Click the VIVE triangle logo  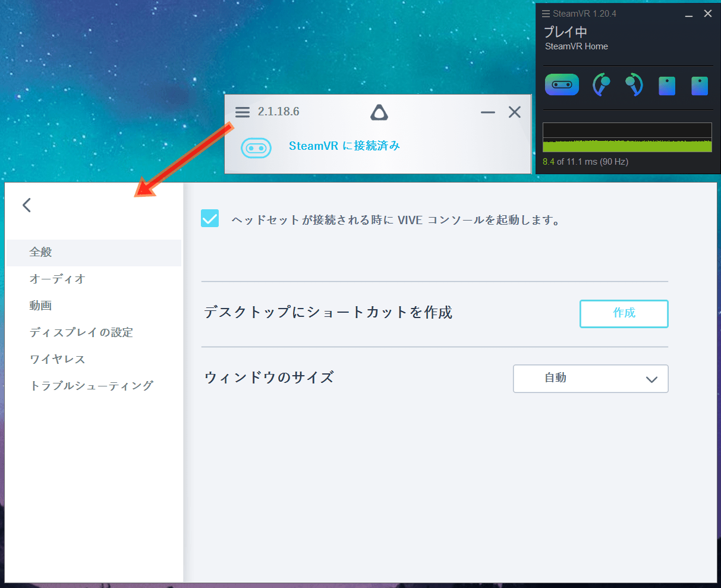click(x=379, y=112)
